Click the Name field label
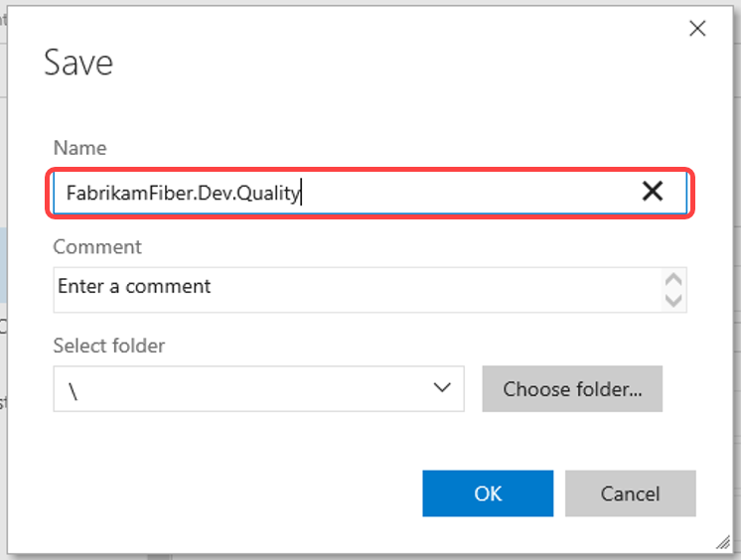Viewport: 741px width, 560px height. (x=79, y=148)
